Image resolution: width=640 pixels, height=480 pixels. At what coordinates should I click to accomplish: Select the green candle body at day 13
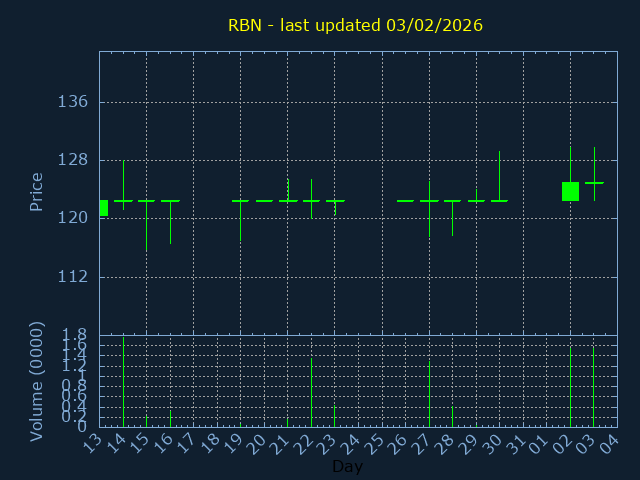103,208
